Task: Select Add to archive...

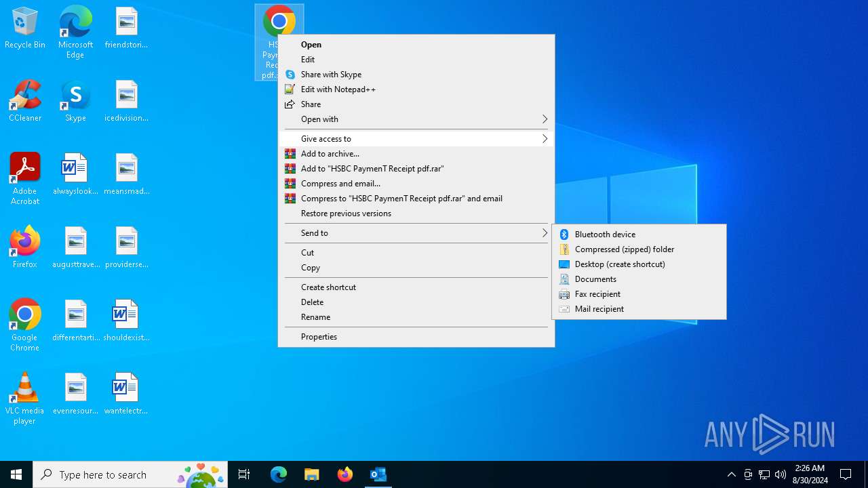Action: 416,154
